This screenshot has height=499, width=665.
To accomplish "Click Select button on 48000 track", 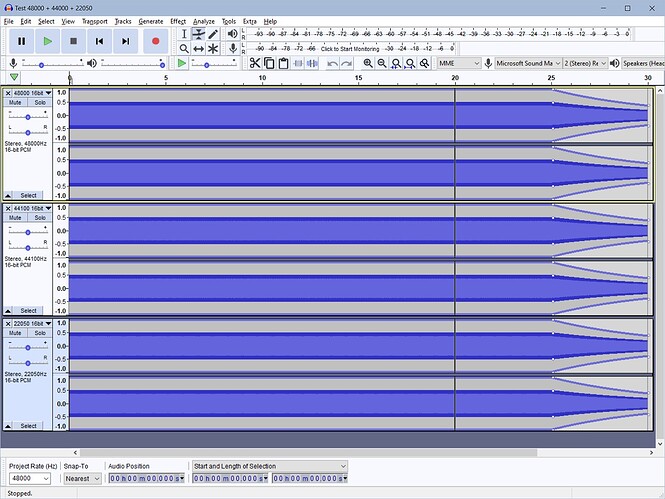I will tap(29, 196).
